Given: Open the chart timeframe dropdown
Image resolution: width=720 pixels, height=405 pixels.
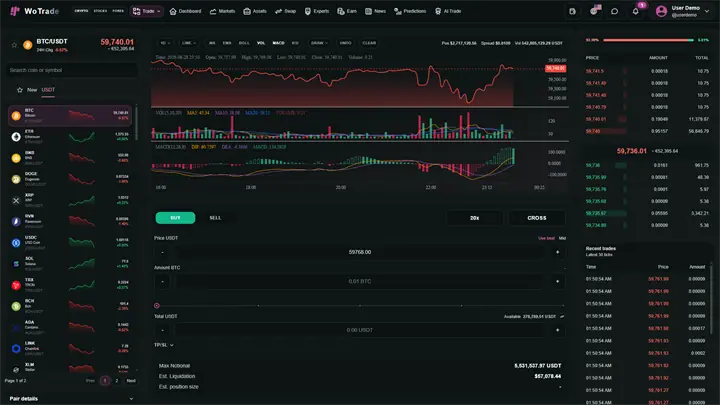Looking at the screenshot, I should (x=165, y=43).
